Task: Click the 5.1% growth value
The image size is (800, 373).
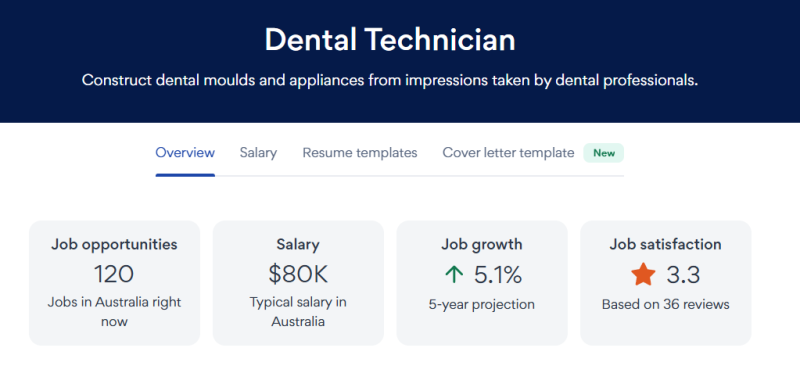Action: (498, 275)
